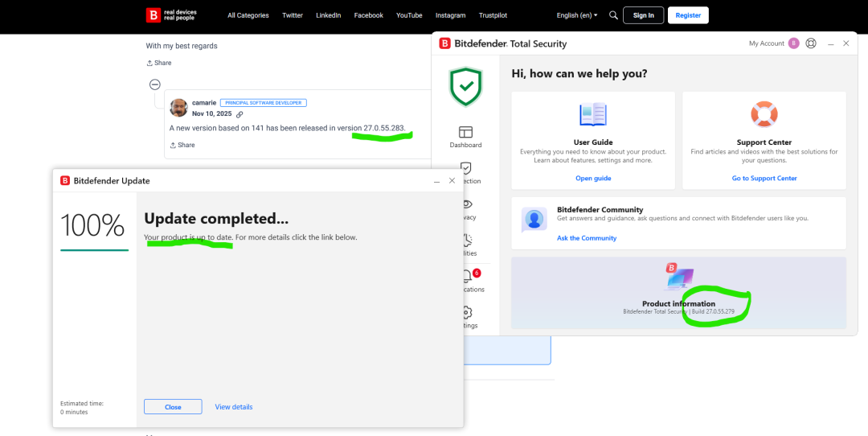
Task: Click the Build 27.0.55.279 text
Action: pos(713,312)
